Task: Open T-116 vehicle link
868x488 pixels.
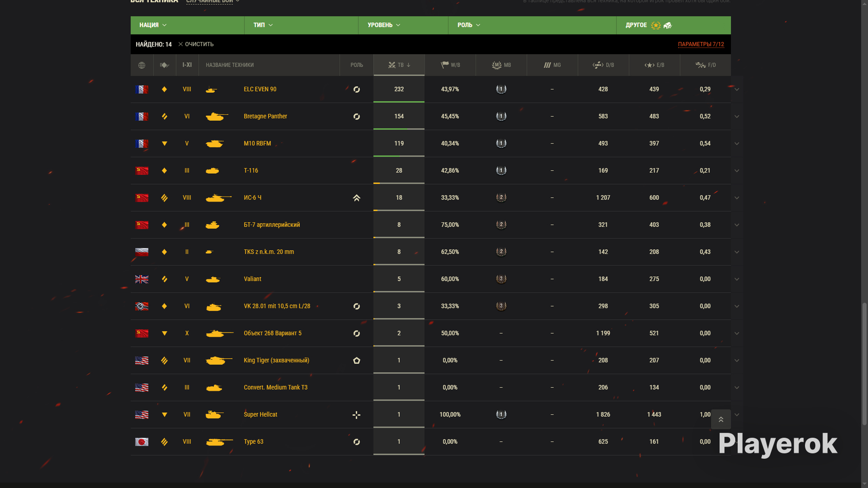Action: tap(251, 170)
